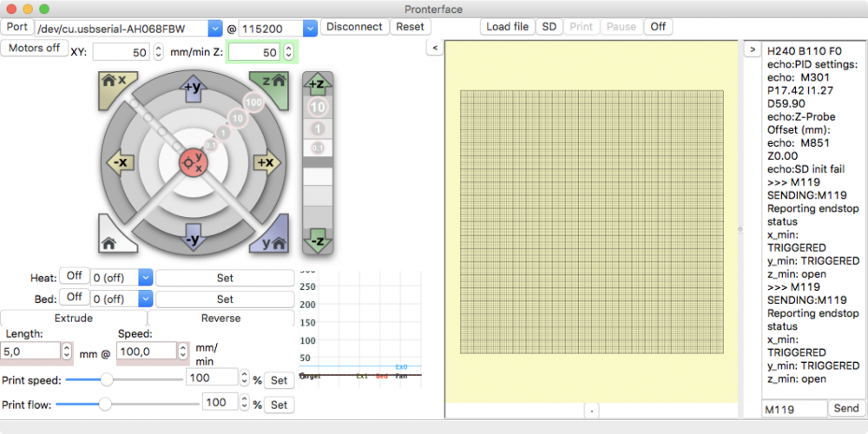The image size is (868, 434).
Task: Click the Extrude button
Action: (x=74, y=319)
